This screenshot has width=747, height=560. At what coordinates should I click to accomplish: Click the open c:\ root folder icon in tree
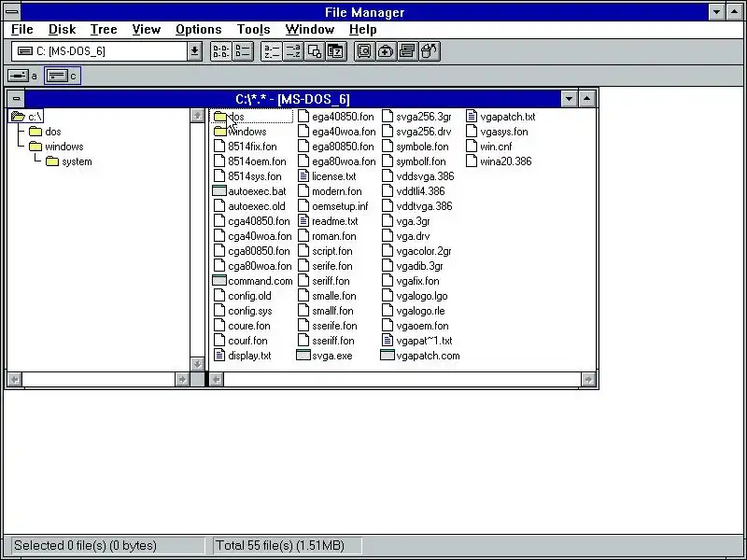(x=18, y=116)
